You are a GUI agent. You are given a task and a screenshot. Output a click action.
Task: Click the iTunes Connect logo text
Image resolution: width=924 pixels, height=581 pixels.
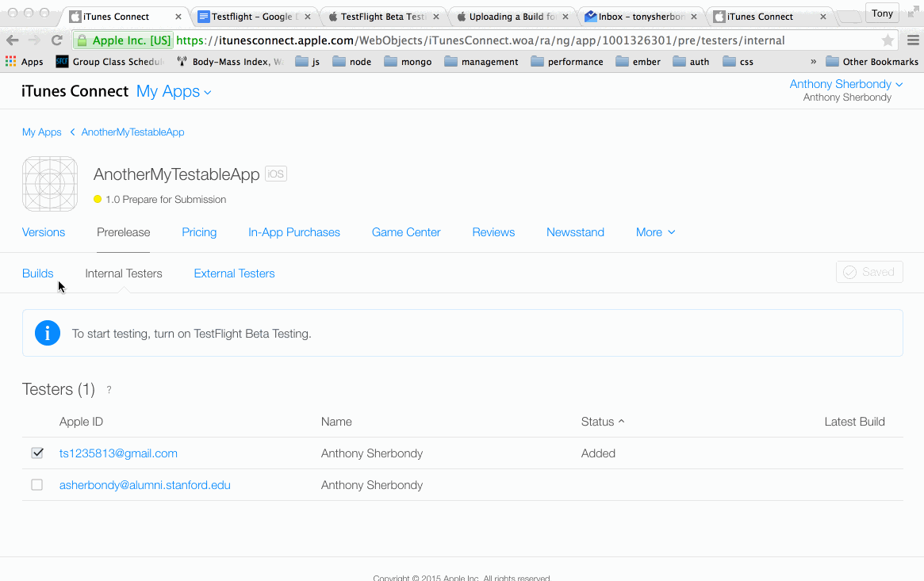click(75, 91)
